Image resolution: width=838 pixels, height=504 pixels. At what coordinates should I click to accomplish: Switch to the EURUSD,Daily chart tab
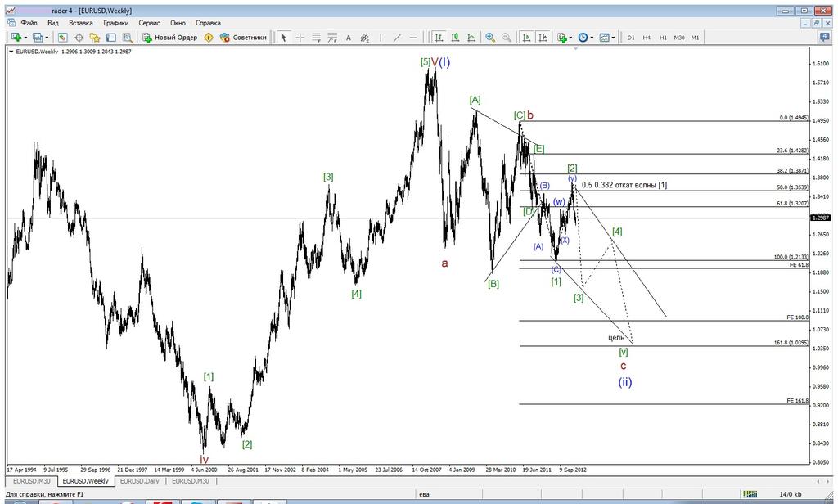pyautogui.click(x=139, y=481)
